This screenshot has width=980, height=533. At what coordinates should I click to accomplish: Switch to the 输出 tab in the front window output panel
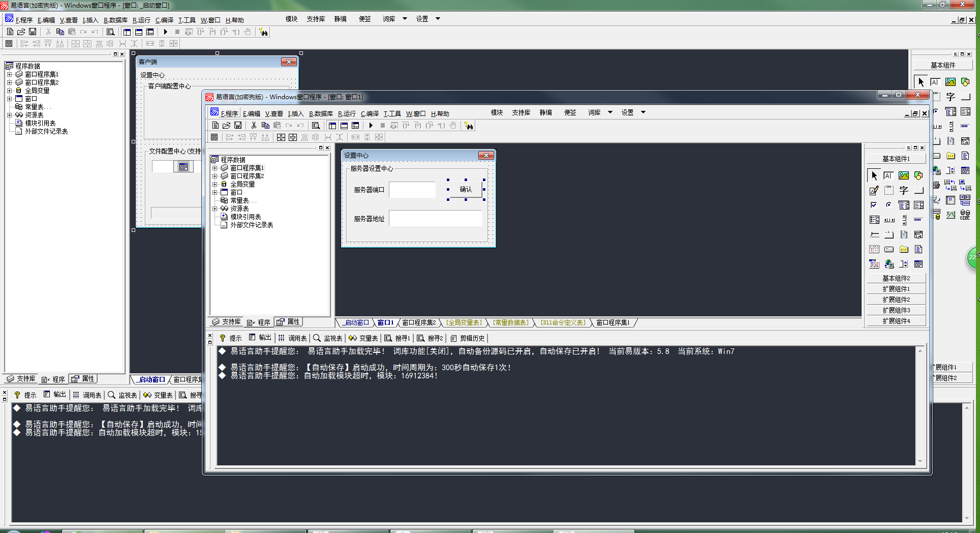(260, 338)
